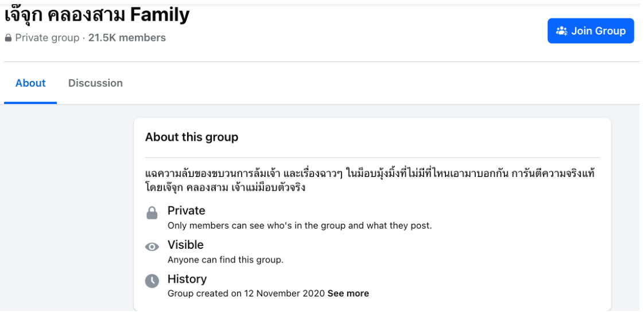Click the 'Group created on 12 November 2020' text
Viewport: 644px width, 312px height.
(x=246, y=294)
